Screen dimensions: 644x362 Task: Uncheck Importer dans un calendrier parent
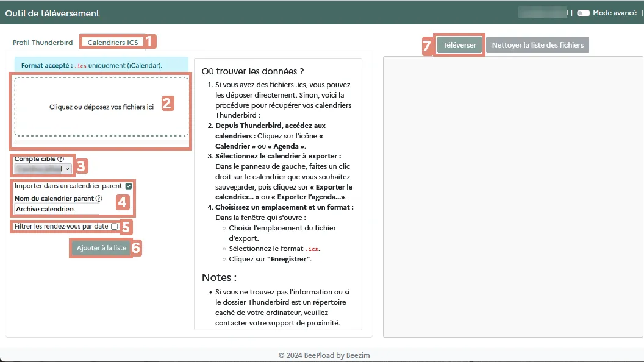[x=129, y=186]
